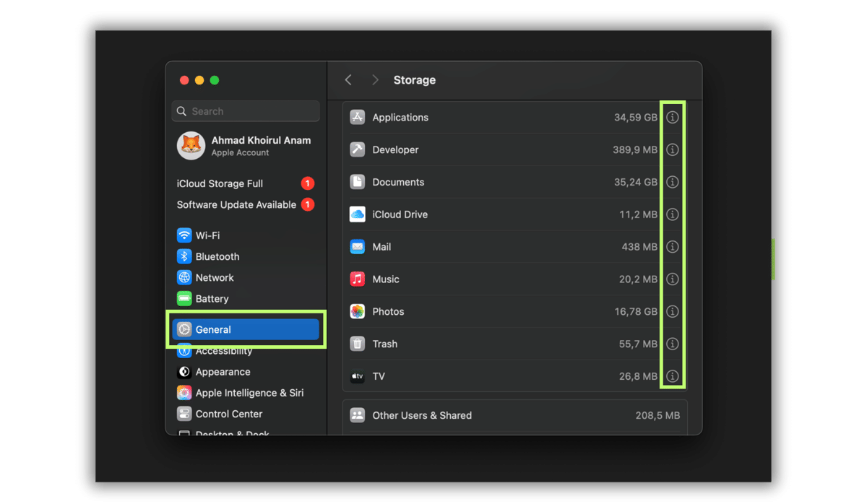Open info for Documents storage
867x504 pixels.
point(672,182)
